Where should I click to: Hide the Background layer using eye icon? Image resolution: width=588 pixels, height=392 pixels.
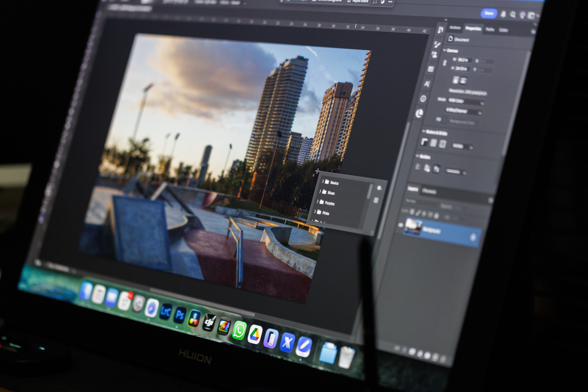coord(400,225)
